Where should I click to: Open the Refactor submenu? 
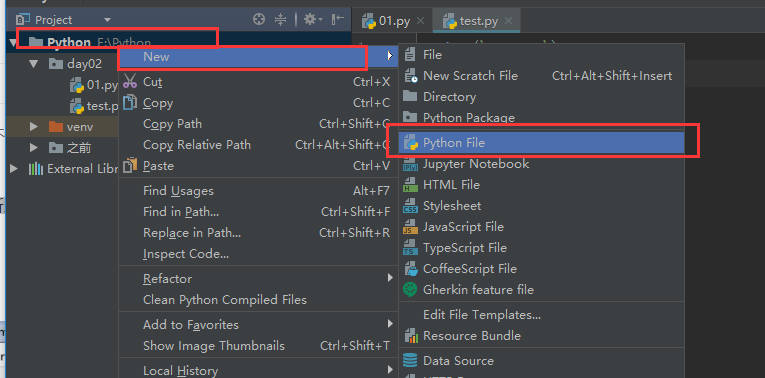click(x=258, y=279)
